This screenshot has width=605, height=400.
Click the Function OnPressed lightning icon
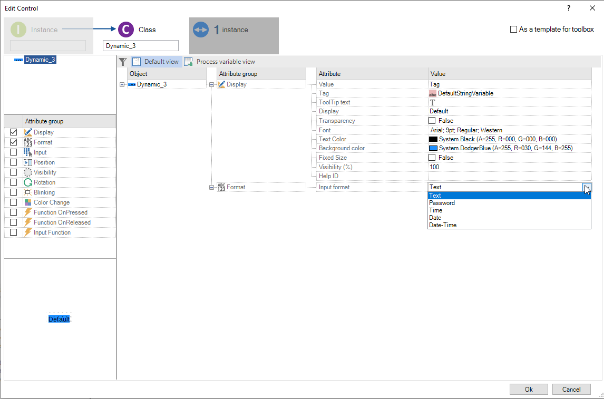(x=28, y=213)
